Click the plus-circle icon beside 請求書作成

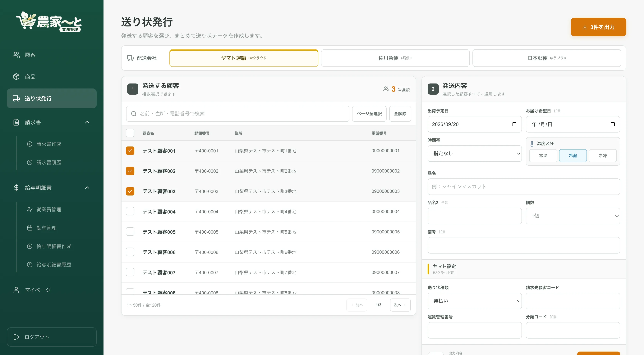click(x=30, y=144)
